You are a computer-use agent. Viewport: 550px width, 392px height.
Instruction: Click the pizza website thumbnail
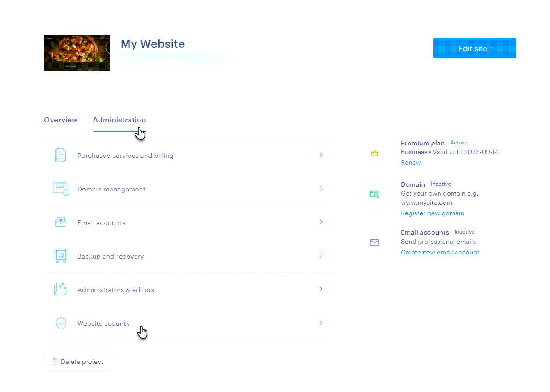[77, 53]
